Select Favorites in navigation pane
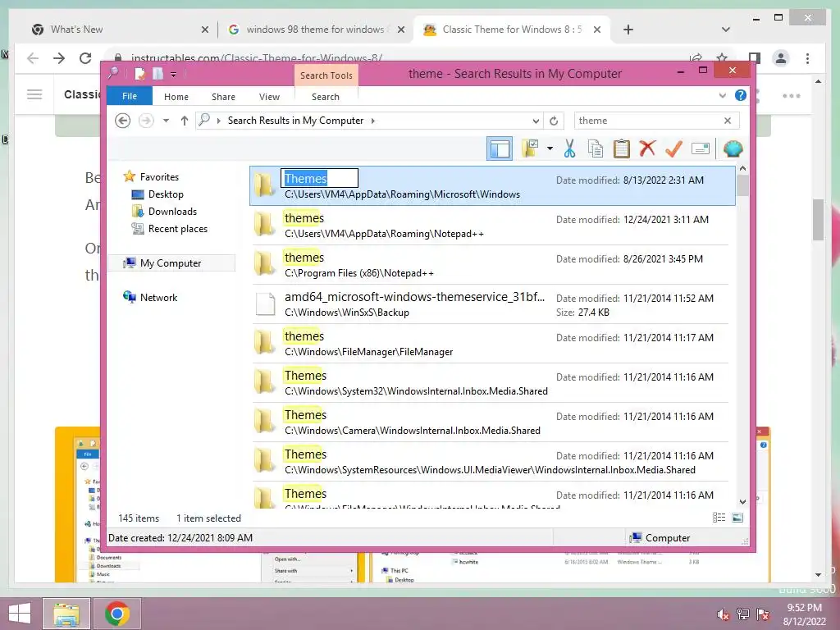This screenshot has width=840, height=630. (x=159, y=177)
